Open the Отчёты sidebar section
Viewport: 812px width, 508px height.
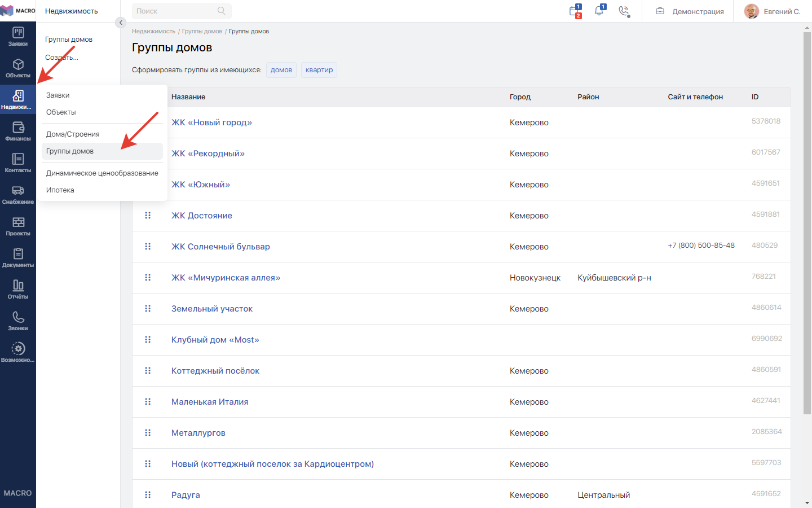pos(18,290)
